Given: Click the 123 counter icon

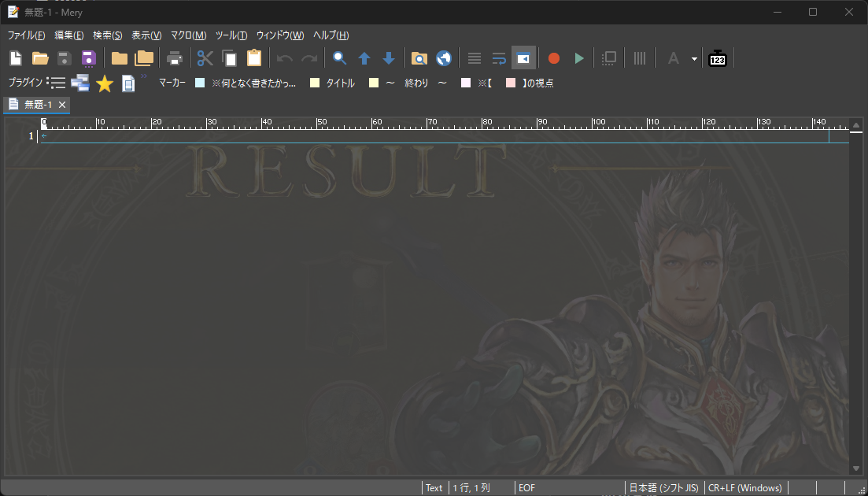Looking at the screenshot, I should click(718, 58).
